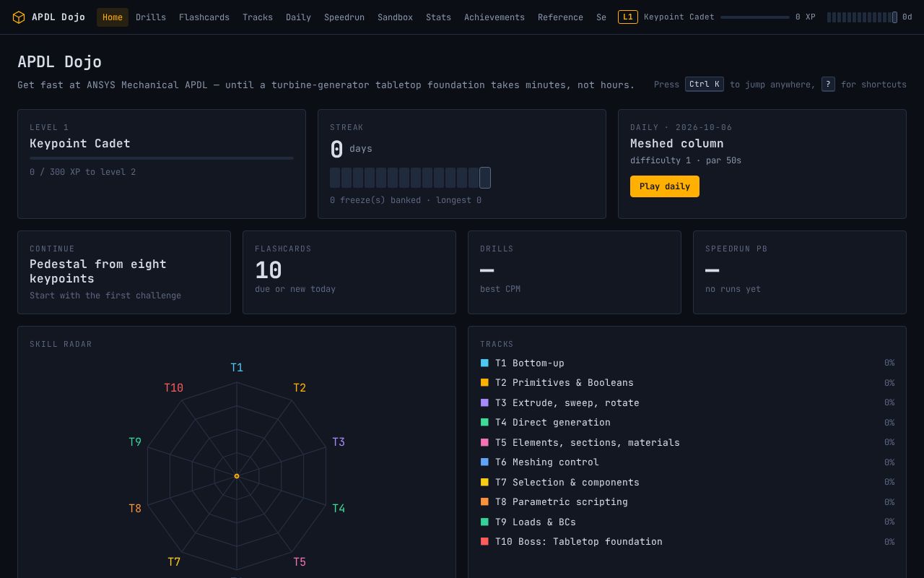Click the question mark shortcuts key
Screen dimensions: 924x578
point(828,85)
